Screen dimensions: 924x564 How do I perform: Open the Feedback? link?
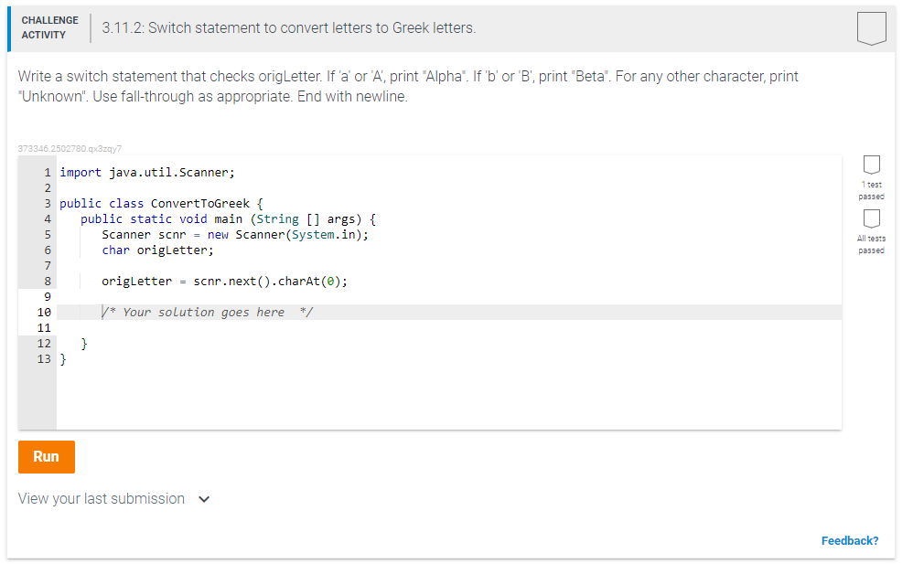point(850,540)
